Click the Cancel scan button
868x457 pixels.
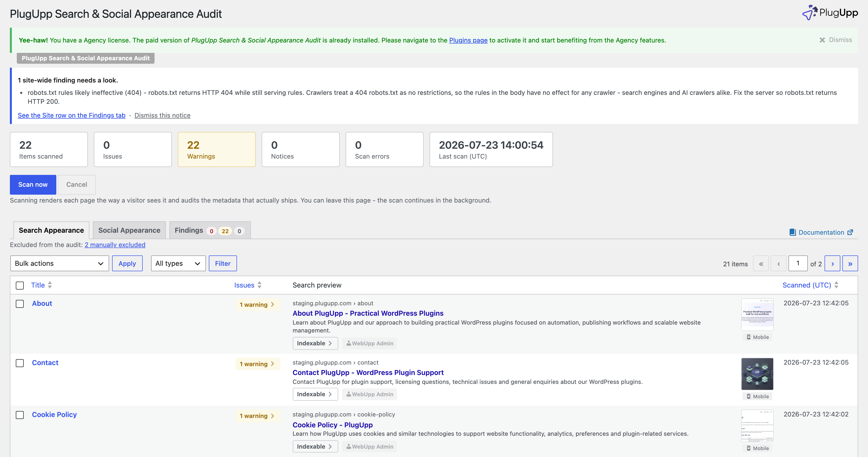77,185
